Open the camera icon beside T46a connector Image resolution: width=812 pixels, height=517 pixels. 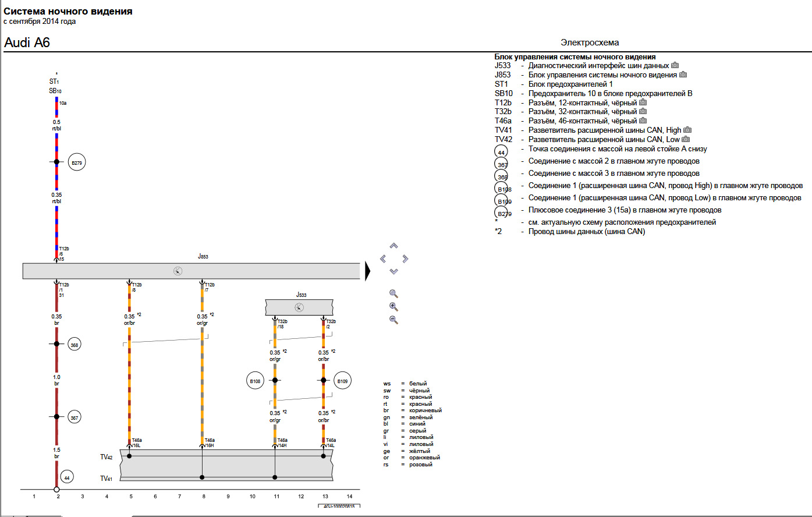pyautogui.click(x=643, y=121)
